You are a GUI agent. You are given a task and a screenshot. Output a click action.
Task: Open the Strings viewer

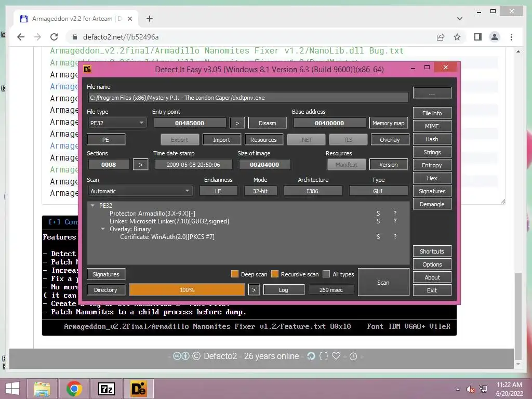pyautogui.click(x=432, y=152)
